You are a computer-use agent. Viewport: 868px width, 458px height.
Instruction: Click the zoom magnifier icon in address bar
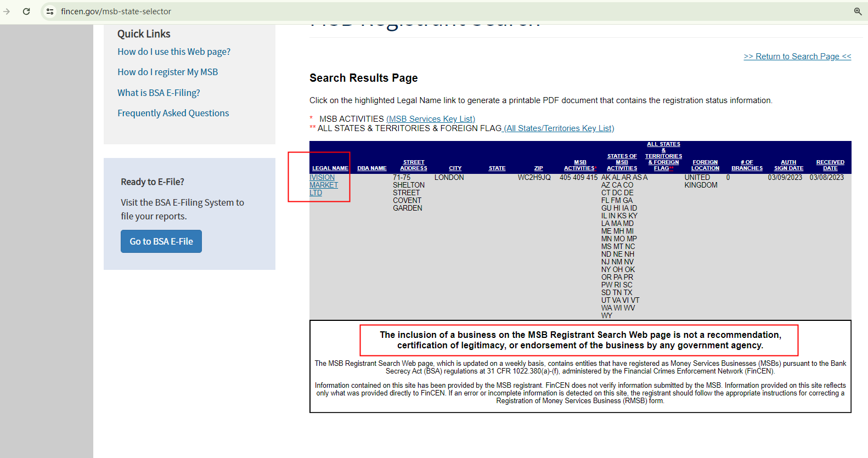pos(858,11)
